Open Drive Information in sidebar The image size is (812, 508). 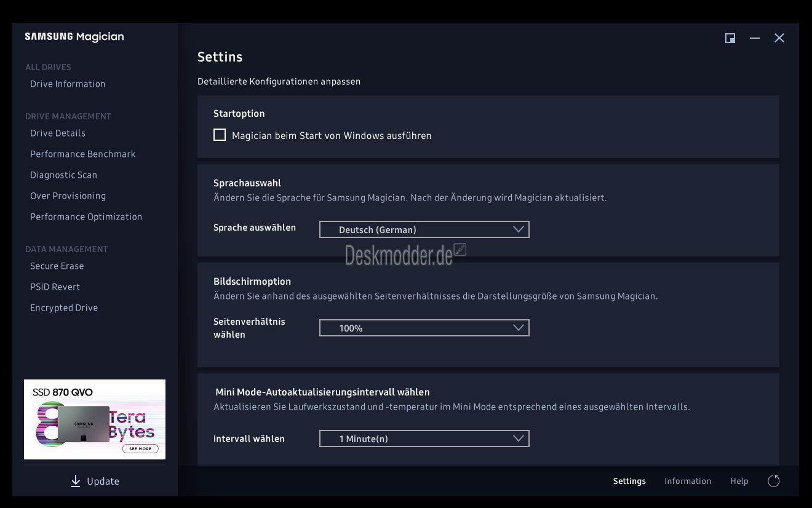coord(68,84)
